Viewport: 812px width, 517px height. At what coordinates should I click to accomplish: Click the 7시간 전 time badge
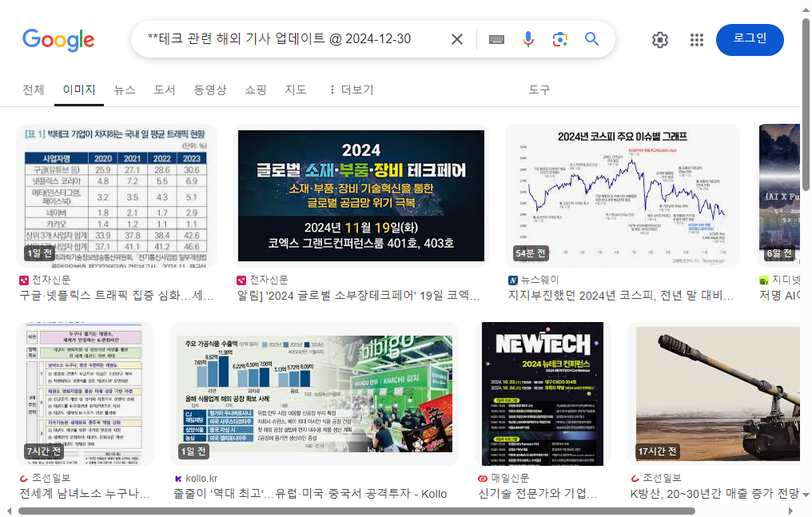(x=43, y=451)
